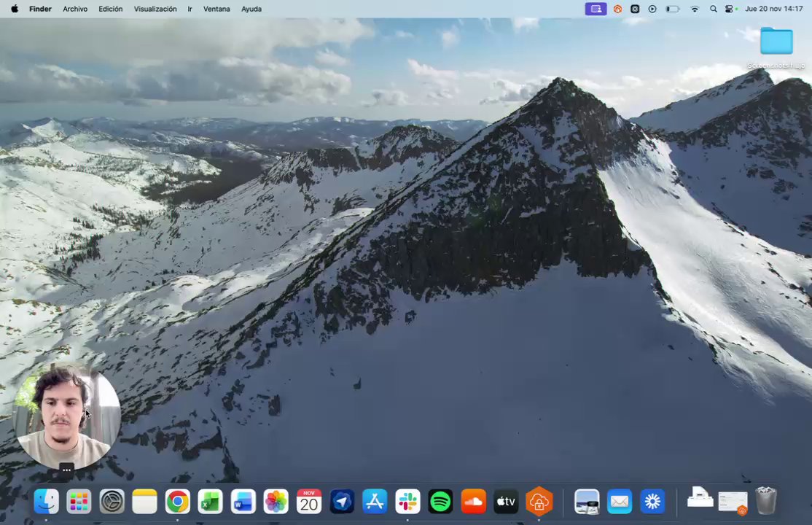Open Finder from the Dock
Viewport: 812px width, 525px height.
(x=46, y=502)
